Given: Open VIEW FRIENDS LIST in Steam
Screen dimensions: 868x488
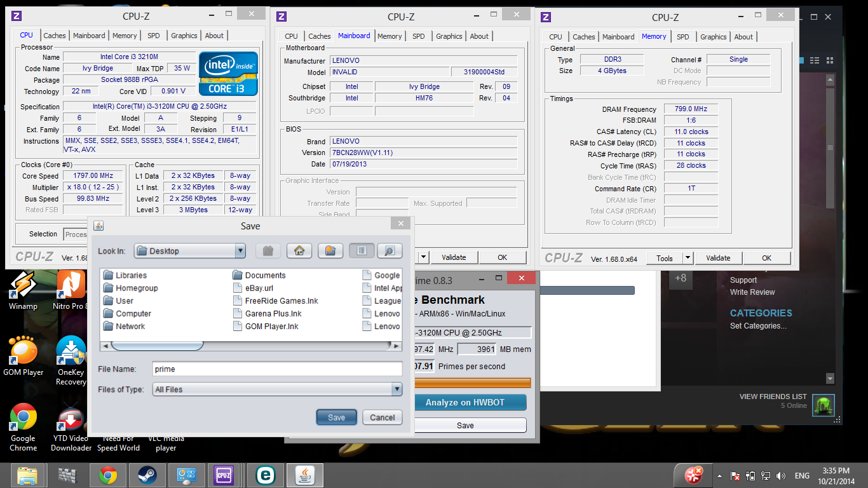Looking at the screenshot, I should coord(773,396).
